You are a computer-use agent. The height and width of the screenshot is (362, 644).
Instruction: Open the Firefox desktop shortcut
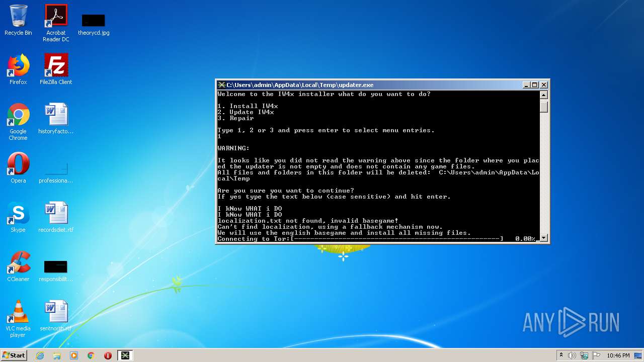coord(18,69)
